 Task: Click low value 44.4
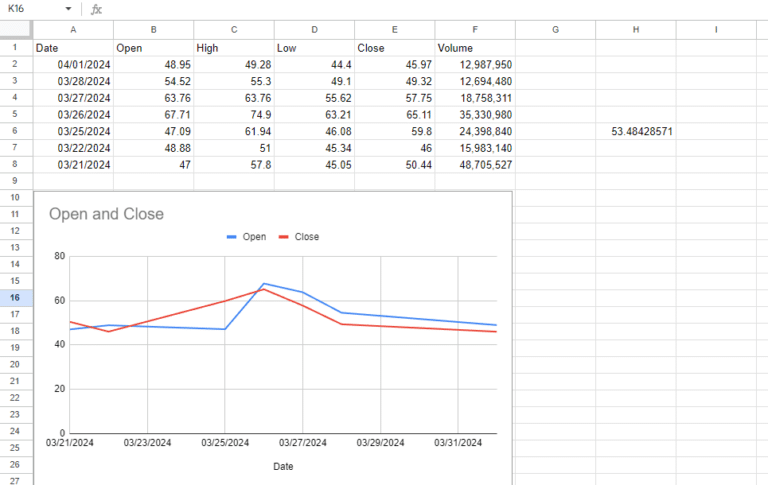pos(314,65)
